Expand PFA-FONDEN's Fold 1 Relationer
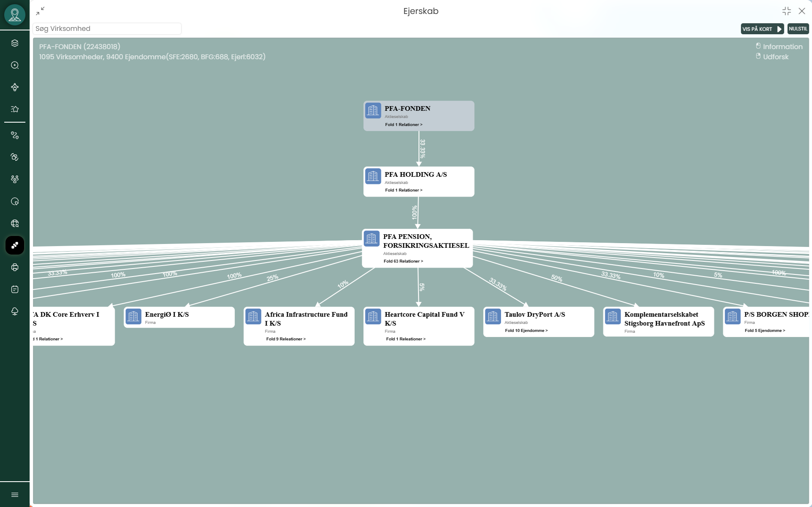This screenshot has height=507, width=812. (403, 125)
